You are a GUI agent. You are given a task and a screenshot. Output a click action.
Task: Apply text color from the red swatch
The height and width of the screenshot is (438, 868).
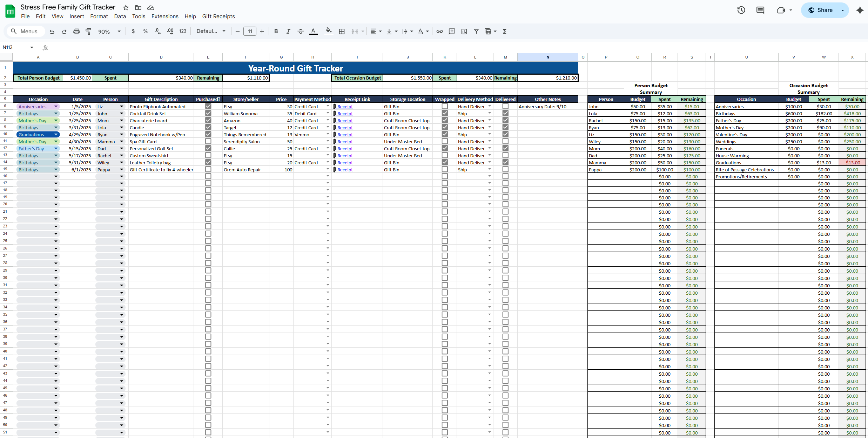(x=313, y=31)
